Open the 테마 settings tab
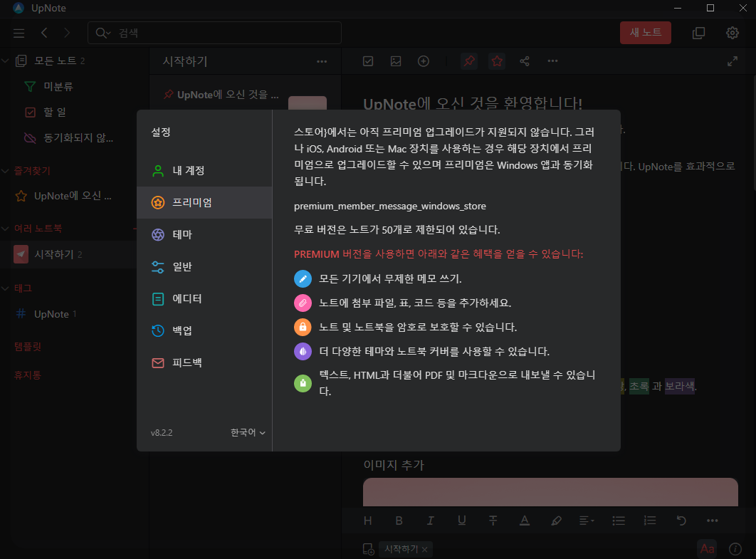 [x=204, y=234]
